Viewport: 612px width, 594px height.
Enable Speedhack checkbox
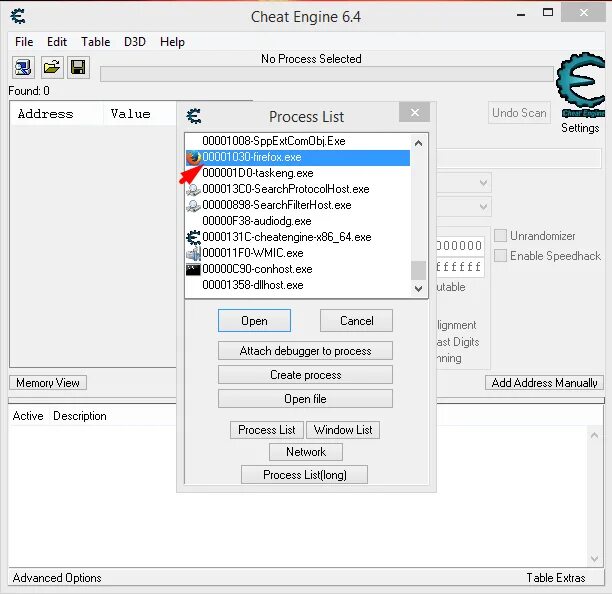point(500,256)
